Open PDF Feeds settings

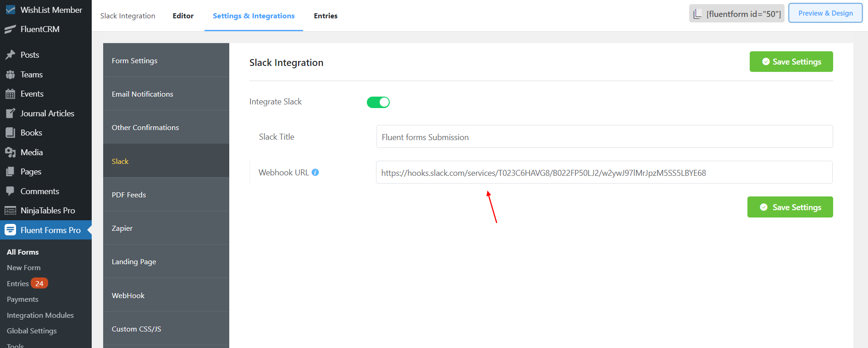click(x=166, y=195)
